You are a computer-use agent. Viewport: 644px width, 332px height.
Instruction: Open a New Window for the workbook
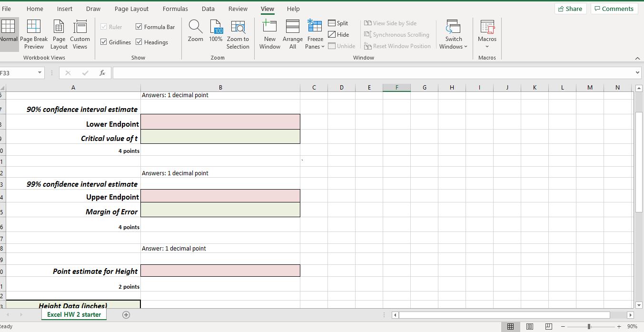269,33
